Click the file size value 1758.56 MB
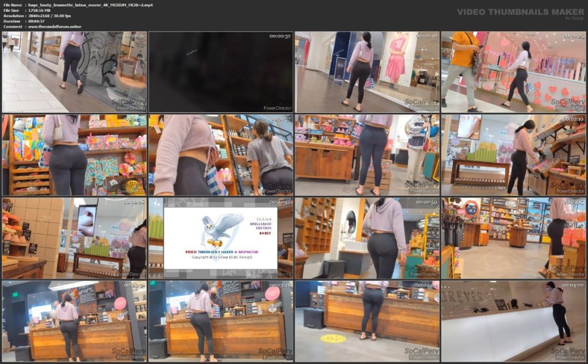 (x=39, y=11)
